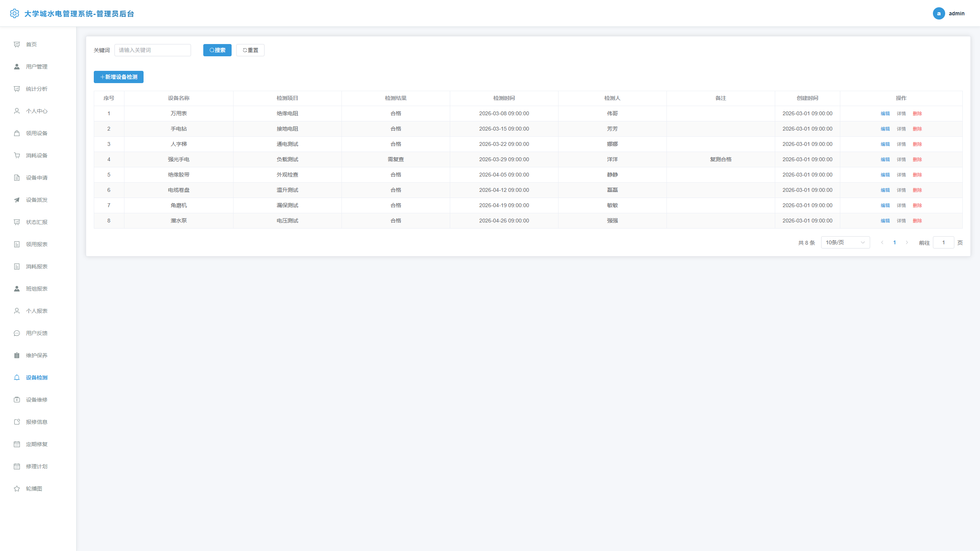Expand the 10条/页 page size dropdown
The height and width of the screenshot is (551, 980).
845,242
